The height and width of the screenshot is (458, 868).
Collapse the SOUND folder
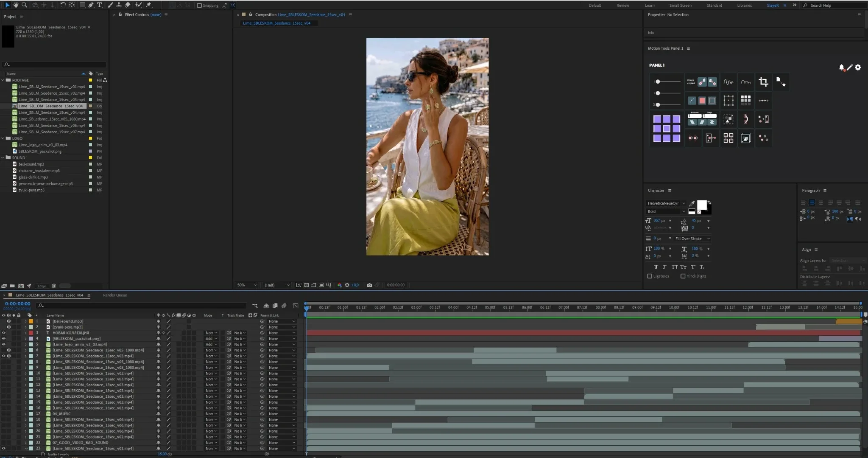click(x=3, y=158)
